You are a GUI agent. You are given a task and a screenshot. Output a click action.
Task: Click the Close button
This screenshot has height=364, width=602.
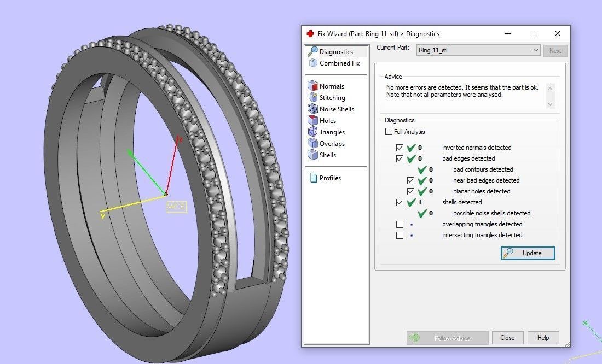[507, 338]
